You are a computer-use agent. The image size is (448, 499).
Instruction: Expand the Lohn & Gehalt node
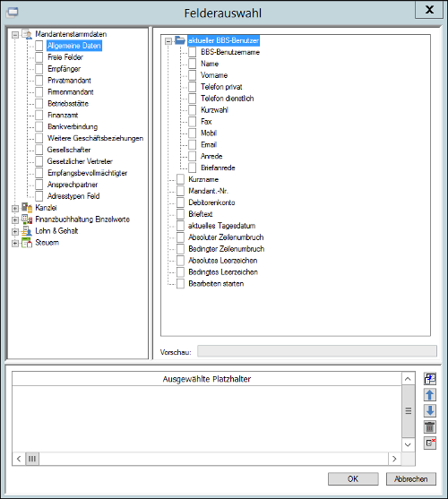(15, 232)
